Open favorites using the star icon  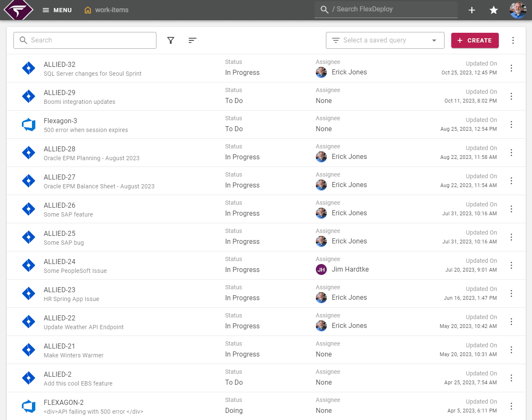[493, 10]
